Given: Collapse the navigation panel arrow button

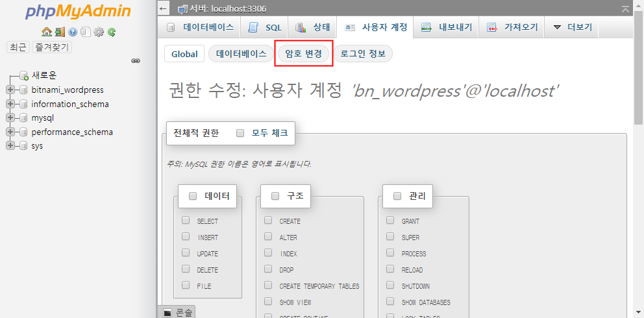Looking at the screenshot, I should (x=164, y=8).
